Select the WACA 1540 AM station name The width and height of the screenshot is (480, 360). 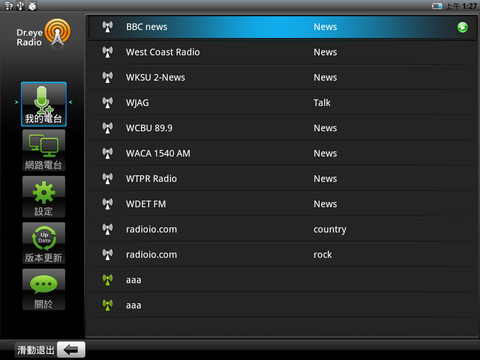(x=158, y=154)
